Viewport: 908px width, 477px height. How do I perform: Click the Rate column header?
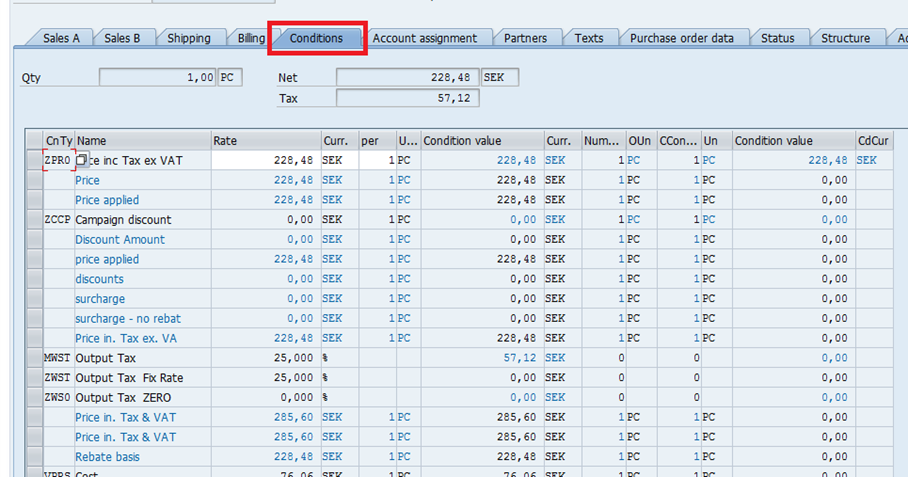pyautogui.click(x=265, y=141)
